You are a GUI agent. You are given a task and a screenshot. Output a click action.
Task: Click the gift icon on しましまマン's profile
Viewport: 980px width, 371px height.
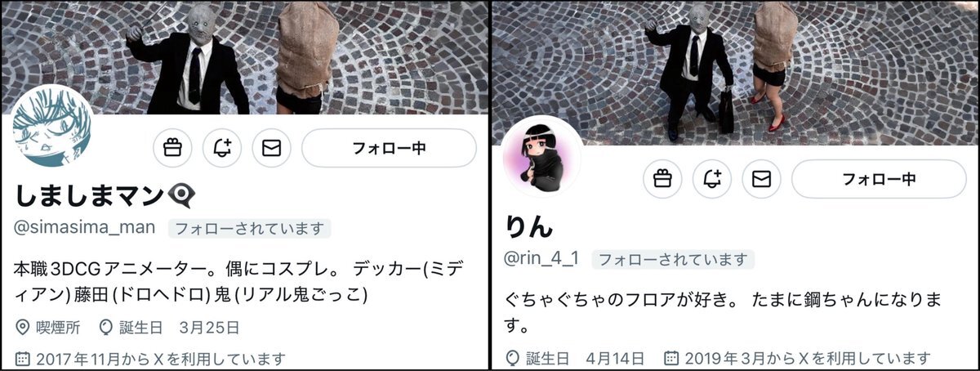click(173, 148)
